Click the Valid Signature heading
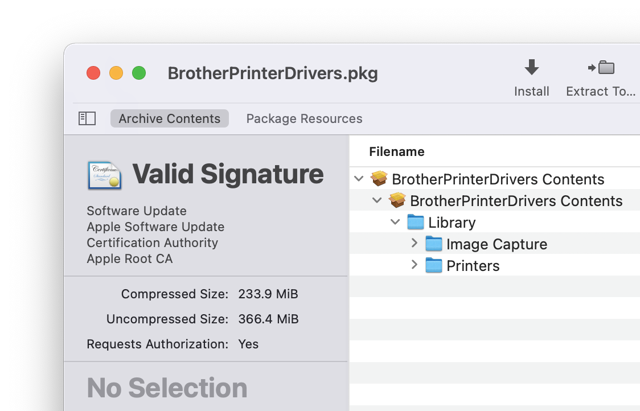Image resolution: width=640 pixels, height=411 pixels. [x=228, y=174]
